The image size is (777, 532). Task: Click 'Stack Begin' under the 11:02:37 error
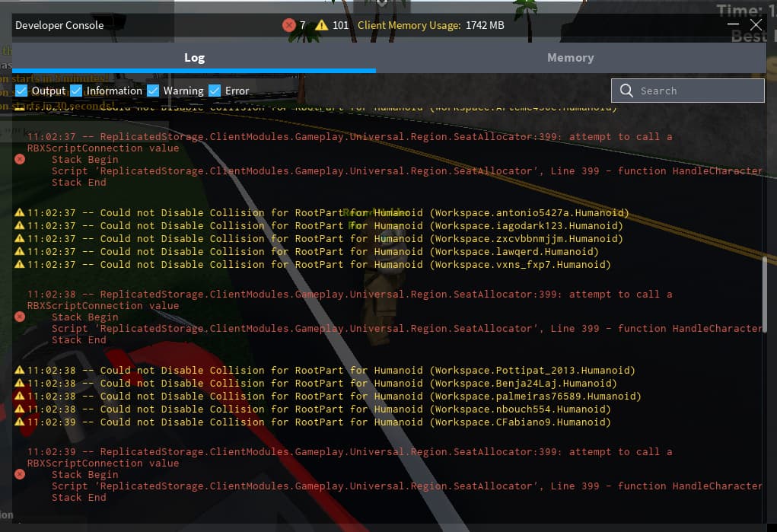[84, 160]
